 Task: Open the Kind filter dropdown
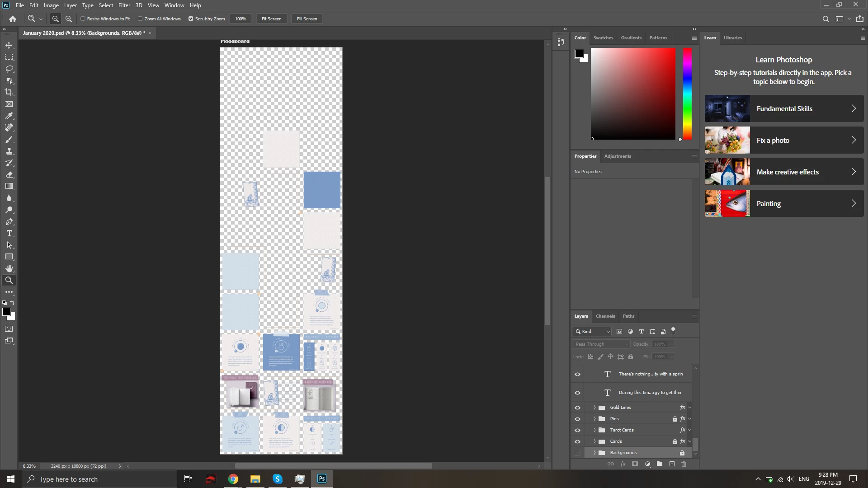[592, 332]
